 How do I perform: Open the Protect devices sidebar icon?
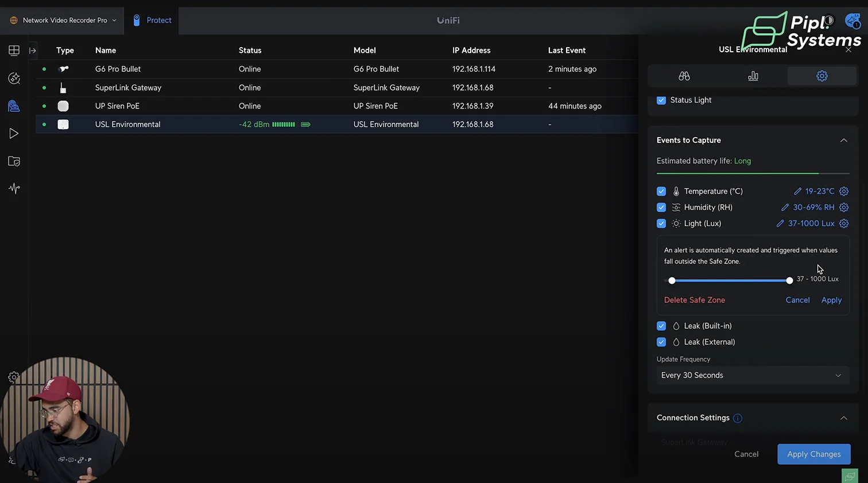click(x=14, y=106)
